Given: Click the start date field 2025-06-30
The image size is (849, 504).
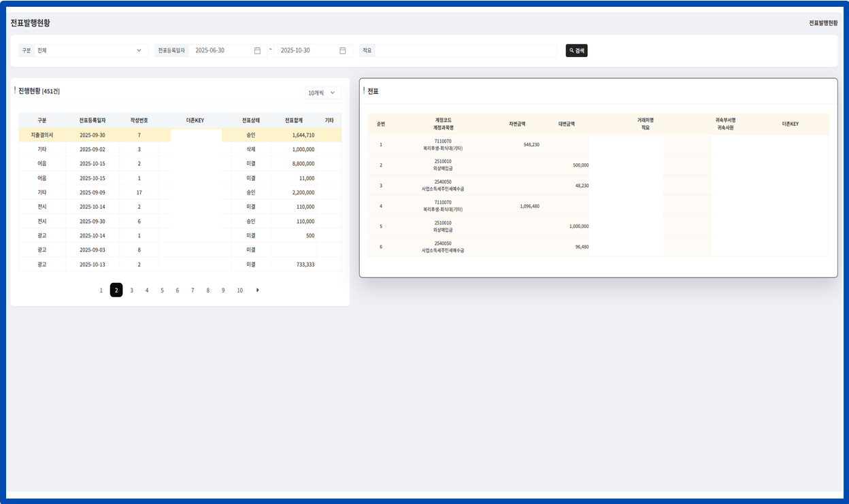Looking at the screenshot, I should click(x=221, y=50).
